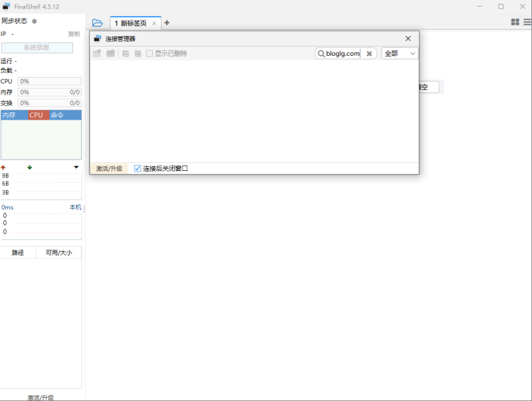Enable the 显示已删除 checkbox
This screenshot has height=401, width=532.
tap(149, 53)
